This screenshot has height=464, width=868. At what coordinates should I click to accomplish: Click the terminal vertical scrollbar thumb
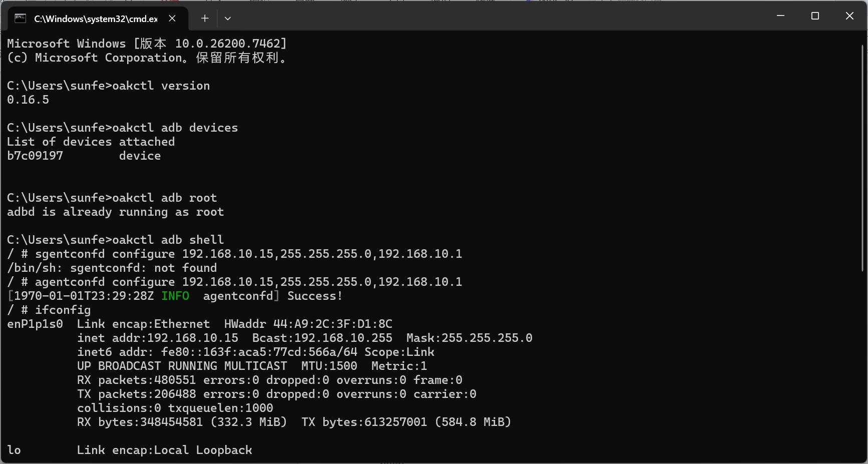[862, 158]
